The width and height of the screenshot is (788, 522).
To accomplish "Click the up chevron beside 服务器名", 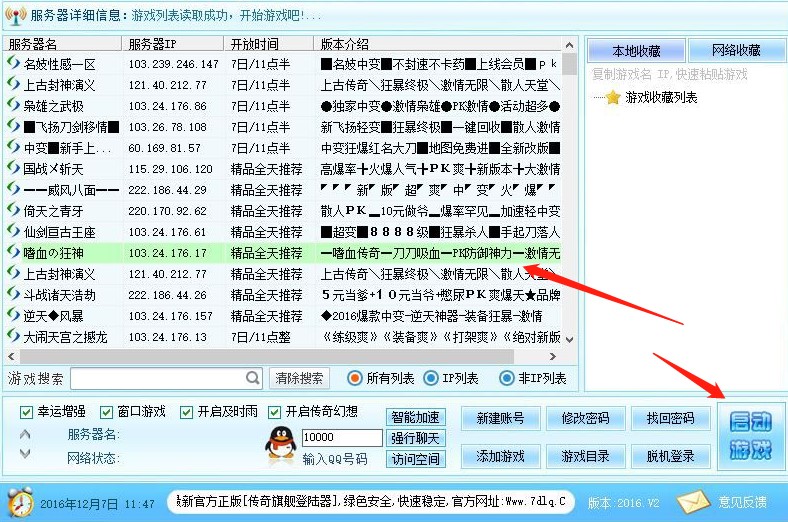I will point(25,434).
